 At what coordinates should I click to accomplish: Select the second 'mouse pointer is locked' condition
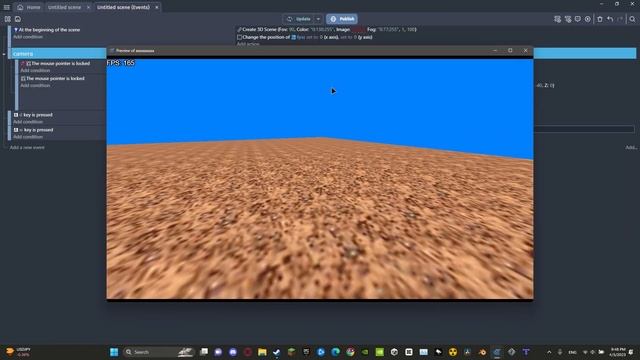[55, 78]
